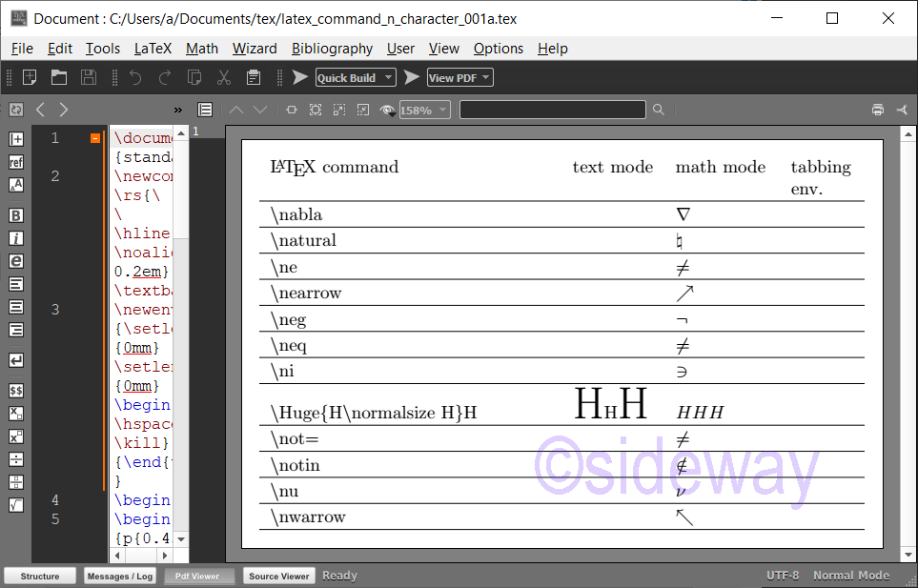
Task: Open the Wizard menu
Action: click(x=255, y=49)
